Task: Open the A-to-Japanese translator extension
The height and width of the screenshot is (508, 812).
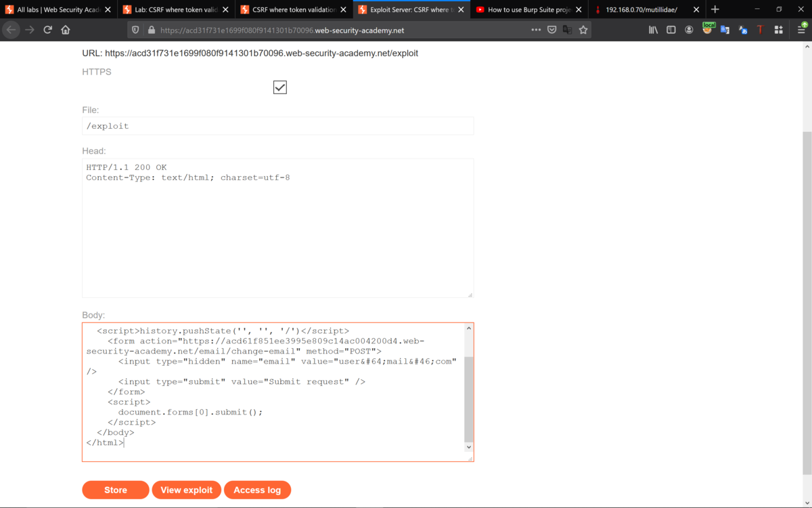Action: click(743, 30)
